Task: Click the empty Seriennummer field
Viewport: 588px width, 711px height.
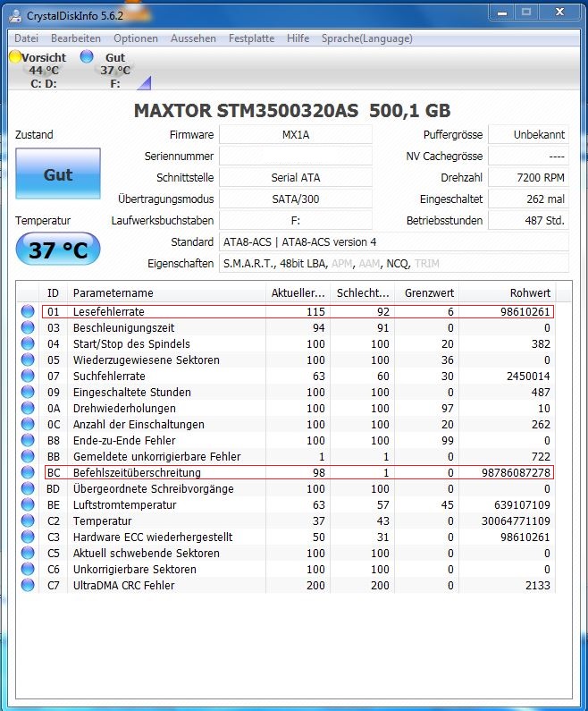Action: pos(296,156)
